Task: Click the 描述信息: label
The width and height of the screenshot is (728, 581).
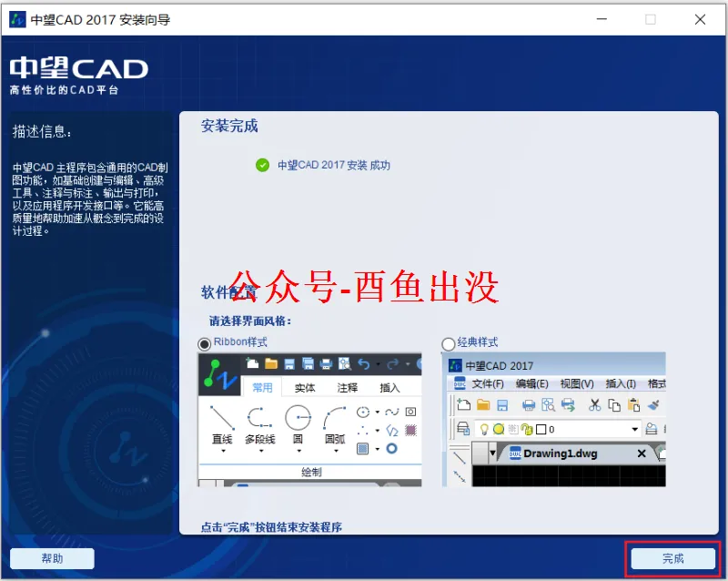Action: coord(42,131)
